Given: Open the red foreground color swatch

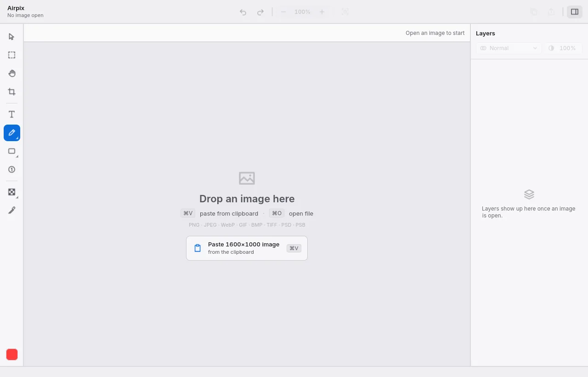Looking at the screenshot, I should [12, 354].
